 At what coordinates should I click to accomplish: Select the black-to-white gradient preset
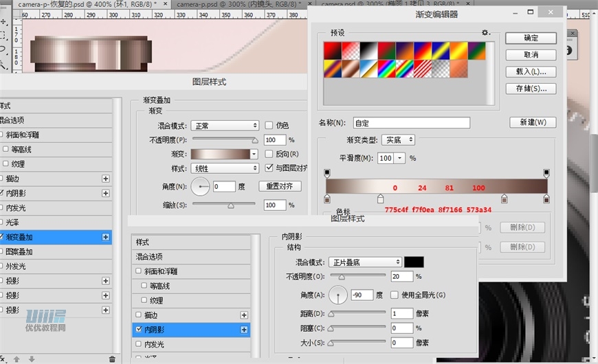click(x=368, y=51)
